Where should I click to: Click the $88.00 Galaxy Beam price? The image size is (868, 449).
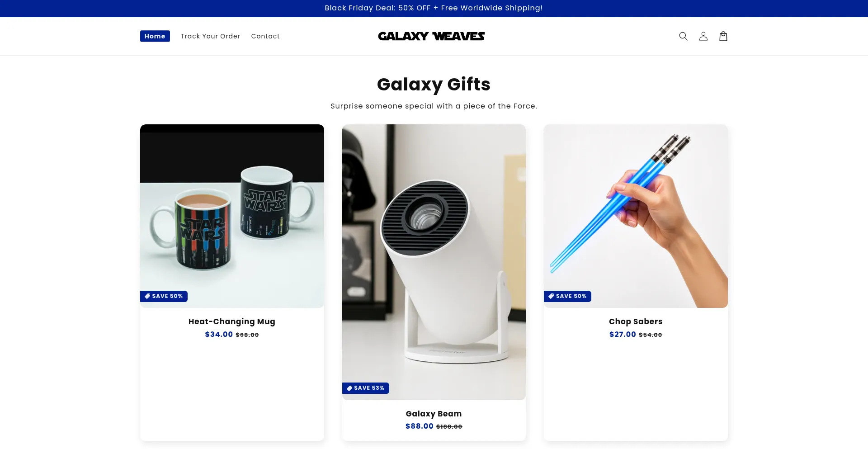(x=420, y=426)
